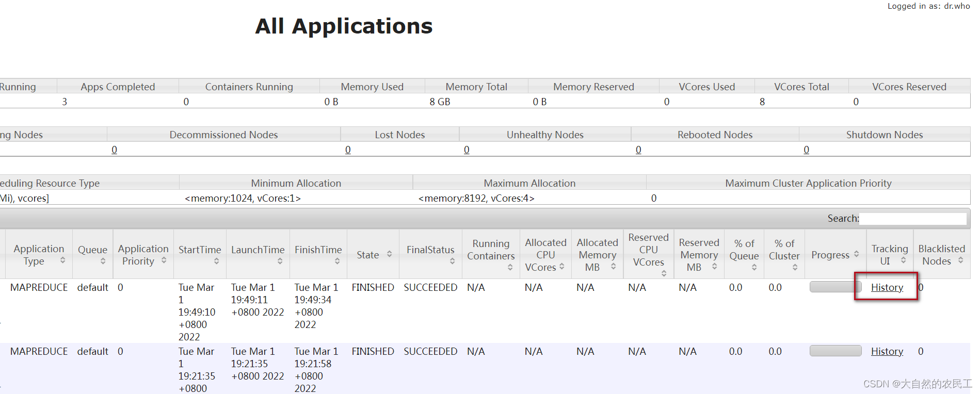Click the Reserved CPU VCores sort arrows
The height and width of the screenshot is (394, 980).
(664, 273)
